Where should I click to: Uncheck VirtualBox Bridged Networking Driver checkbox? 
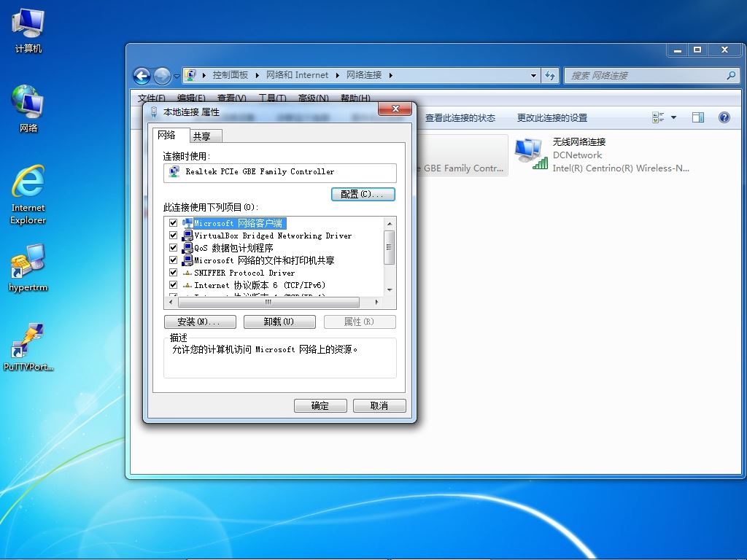point(173,236)
